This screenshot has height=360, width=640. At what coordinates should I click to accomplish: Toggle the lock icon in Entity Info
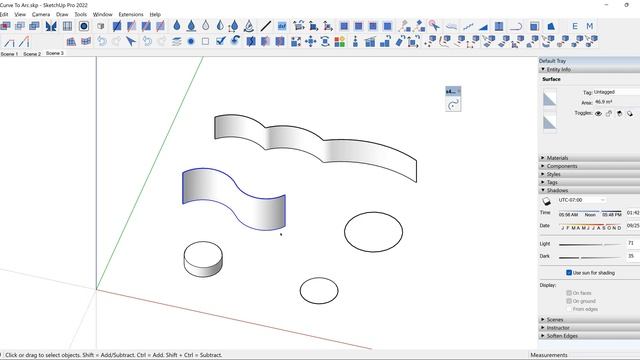tap(609, 113)
